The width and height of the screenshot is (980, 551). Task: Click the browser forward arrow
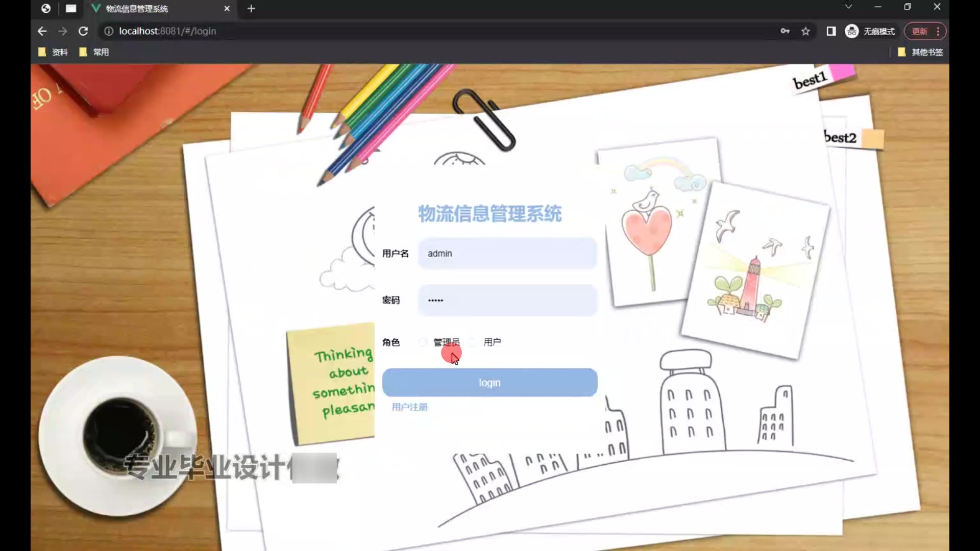(62, 31)
